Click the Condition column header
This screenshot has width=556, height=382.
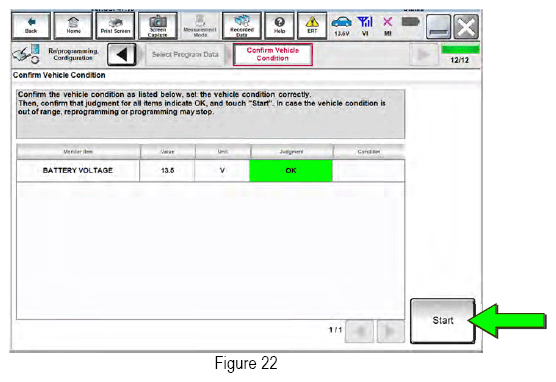(x=369, y=151)
